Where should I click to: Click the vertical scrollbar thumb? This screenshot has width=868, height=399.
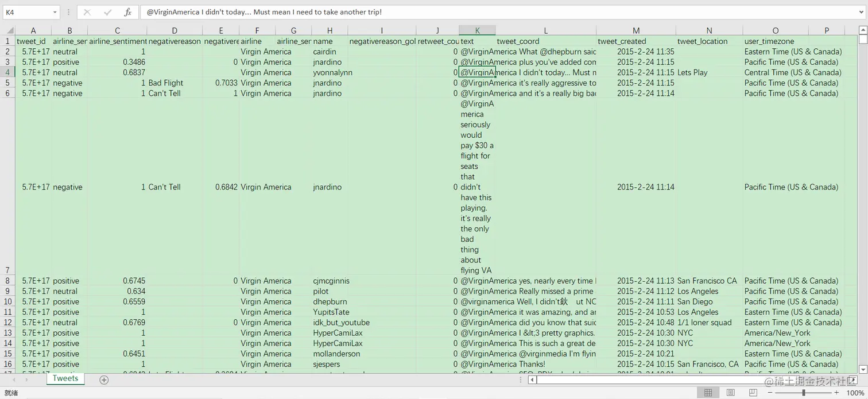click(863, 39)
